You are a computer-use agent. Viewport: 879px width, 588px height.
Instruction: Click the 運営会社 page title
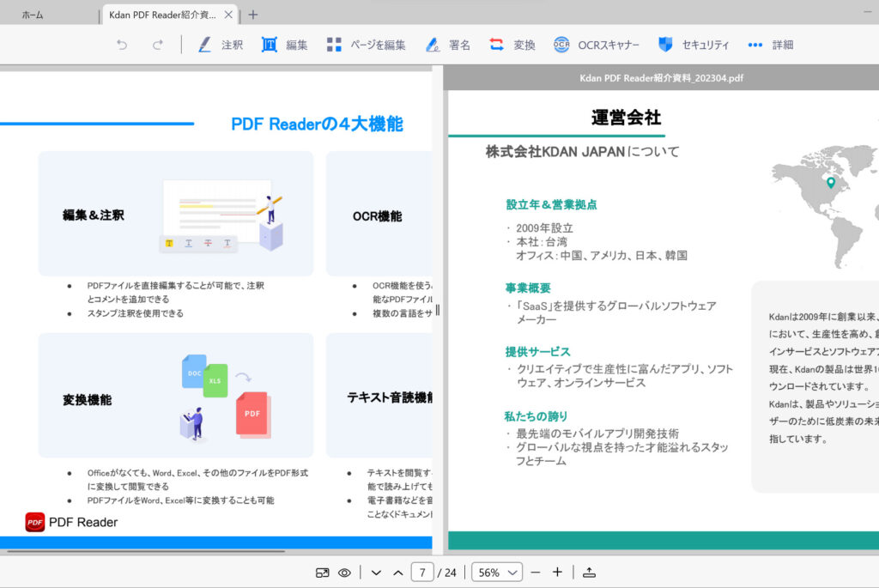pos(626,118)
